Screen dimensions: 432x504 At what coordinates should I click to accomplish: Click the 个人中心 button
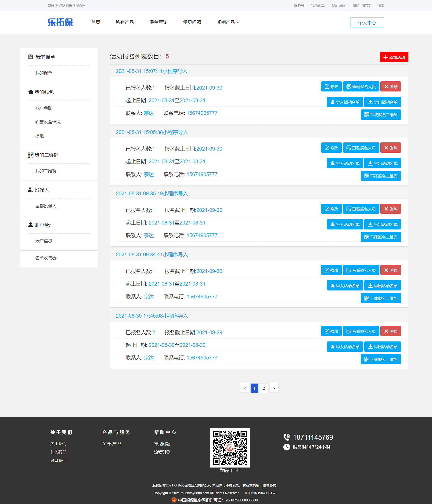click(367, 22)
